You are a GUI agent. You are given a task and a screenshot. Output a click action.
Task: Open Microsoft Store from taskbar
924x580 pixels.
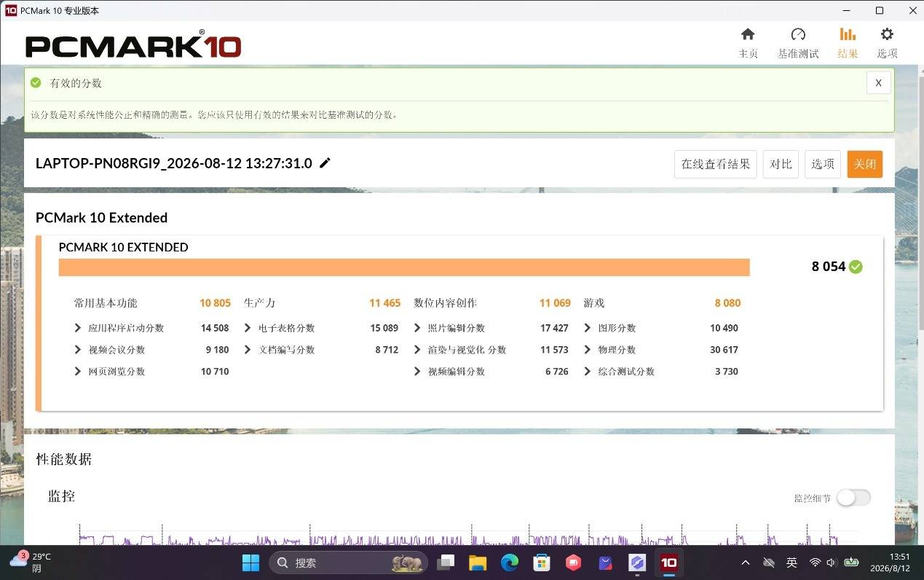tap(541, 563)
